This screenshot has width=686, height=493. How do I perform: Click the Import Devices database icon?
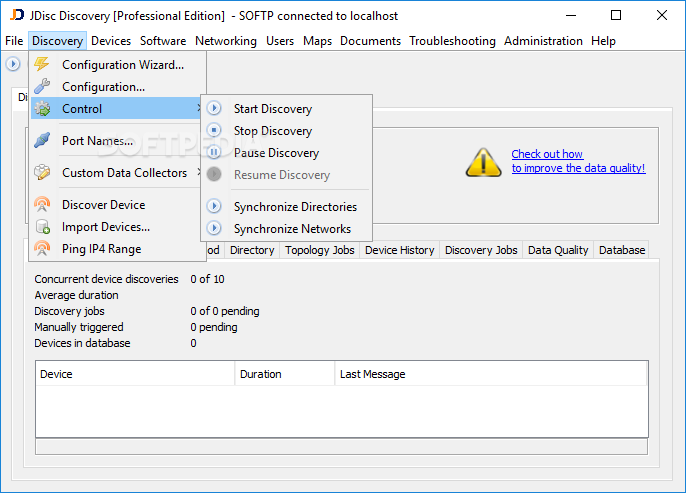click(x=42, y=227)
